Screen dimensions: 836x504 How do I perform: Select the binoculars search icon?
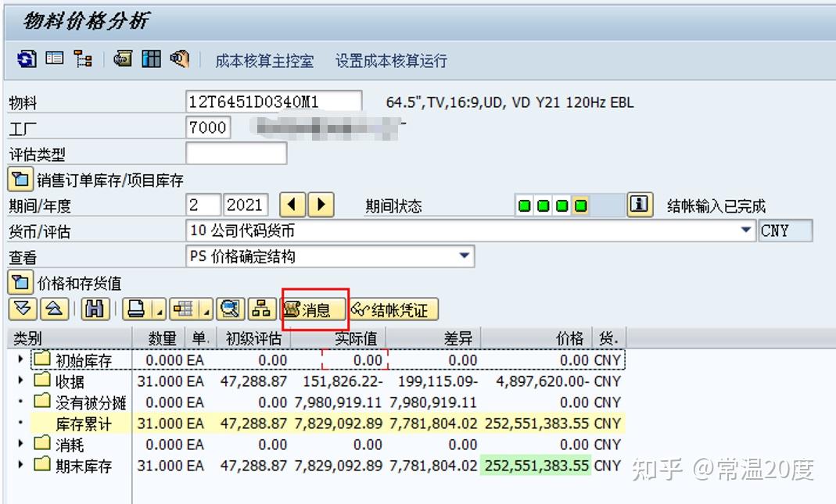click(x=94, y=309)
